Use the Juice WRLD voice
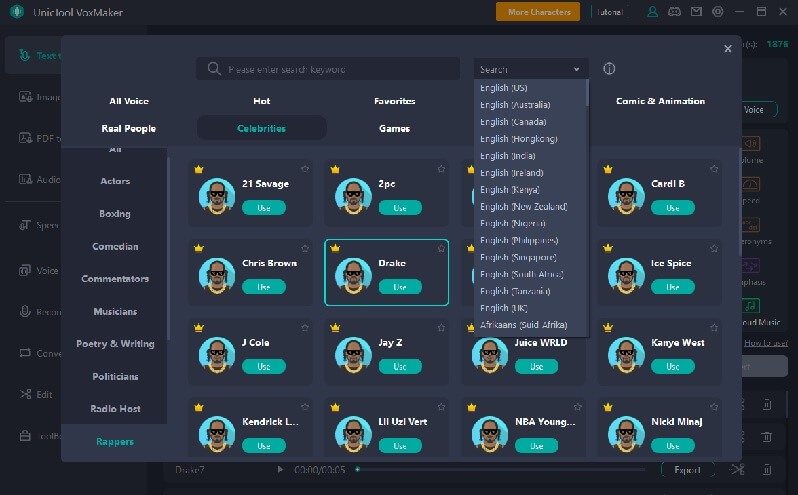798x495 pixels. [536, 366]
